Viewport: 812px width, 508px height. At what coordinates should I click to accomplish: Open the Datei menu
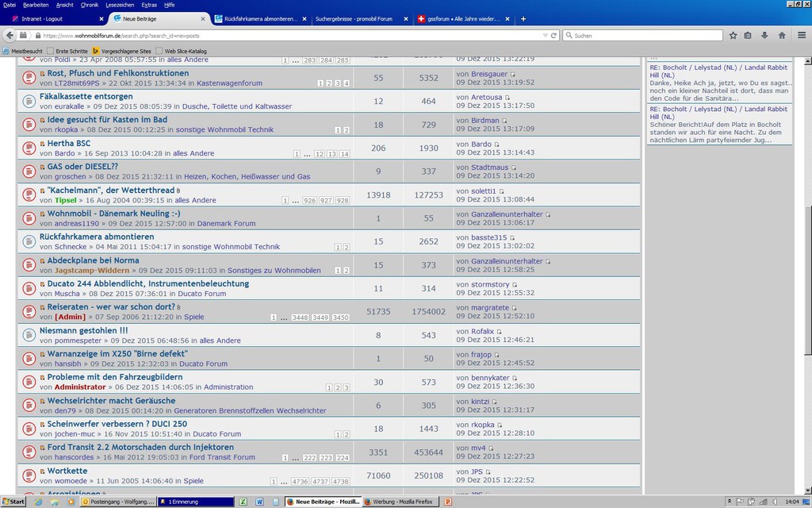coord(10,5)
